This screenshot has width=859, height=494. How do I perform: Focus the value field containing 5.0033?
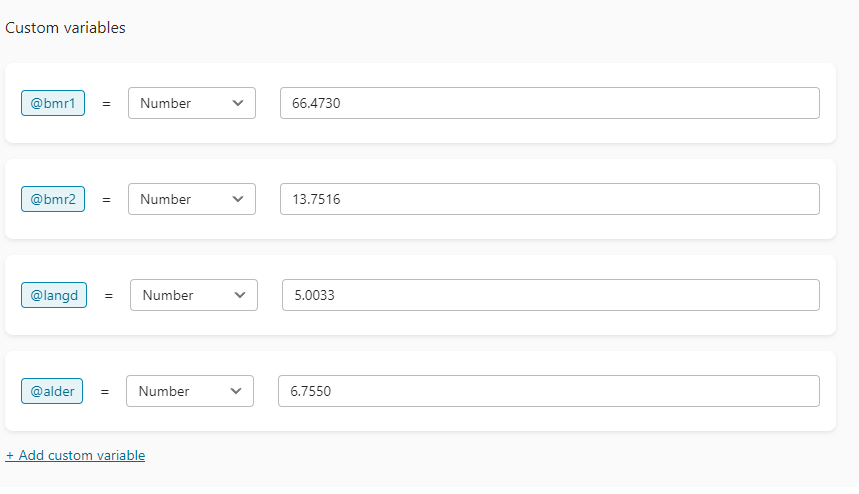point(551,295)
